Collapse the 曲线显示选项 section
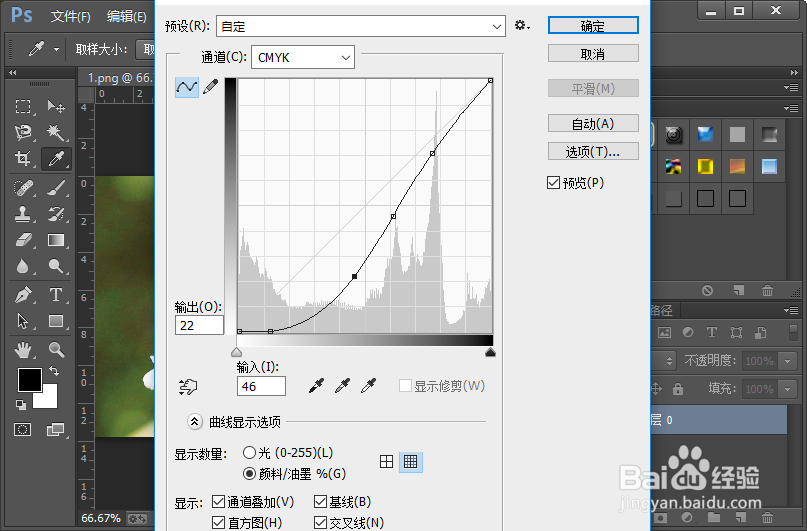 (x=194, y=422)
